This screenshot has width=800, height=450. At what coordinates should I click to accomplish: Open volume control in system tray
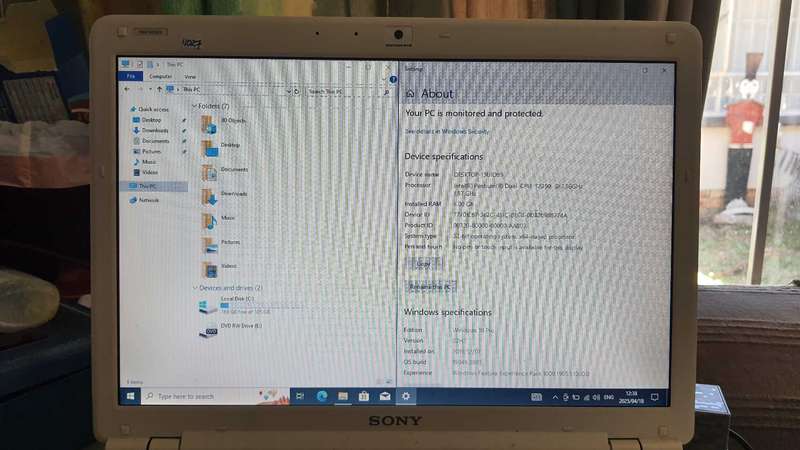pyautogui.click(x=596, y=397)
